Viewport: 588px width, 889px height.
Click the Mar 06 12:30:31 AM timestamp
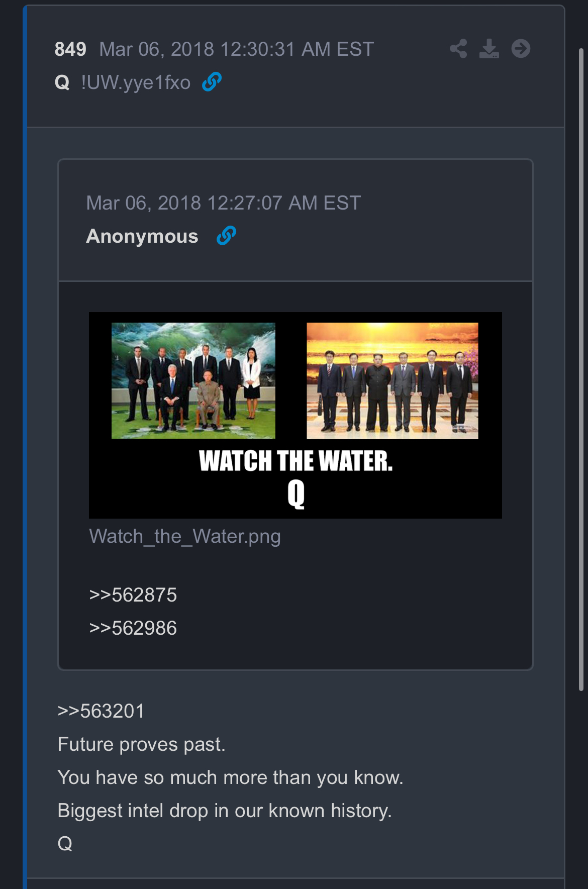point(237,49)
